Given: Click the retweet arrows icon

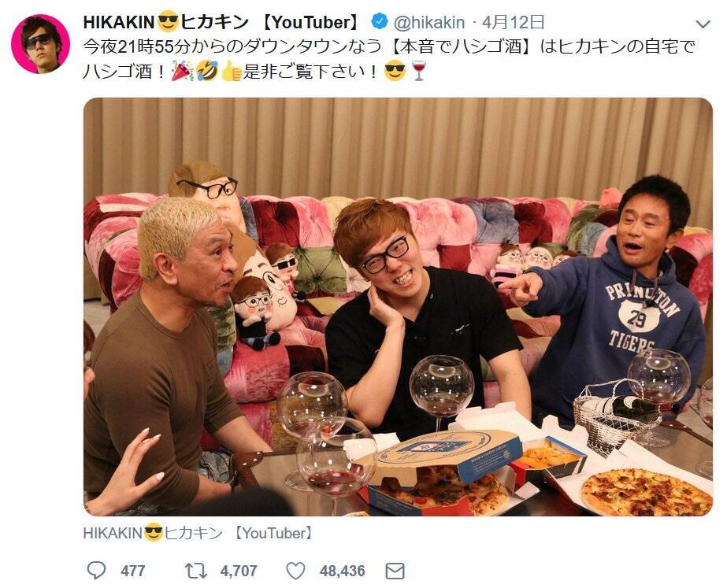Looking at the screenshot, I should coord(196,571).
